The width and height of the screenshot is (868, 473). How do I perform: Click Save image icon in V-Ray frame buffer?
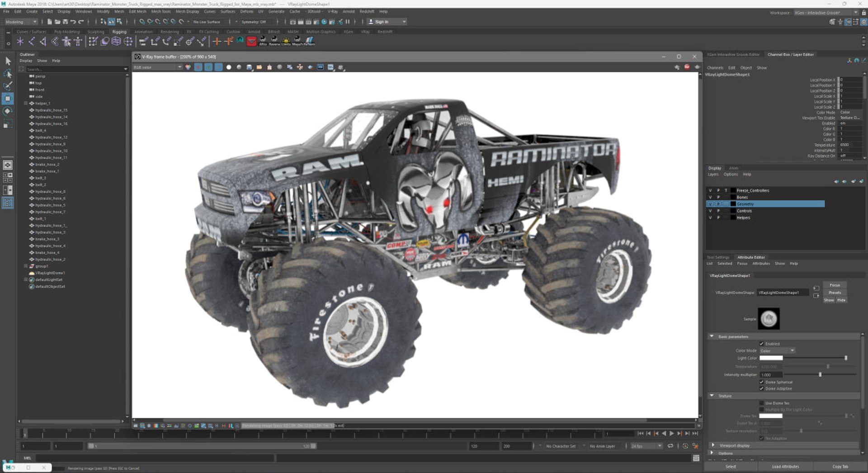[x=249, y=67]
